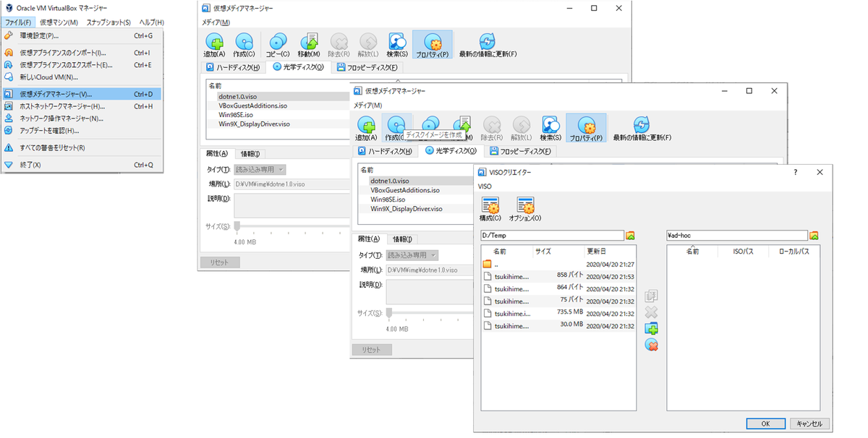Image resolution: width=868 pixels, height=438 pixels.
Task: Click the Size (サイズ) slider in rear manager
Action: pyautogui.click(x=291, y=228)
